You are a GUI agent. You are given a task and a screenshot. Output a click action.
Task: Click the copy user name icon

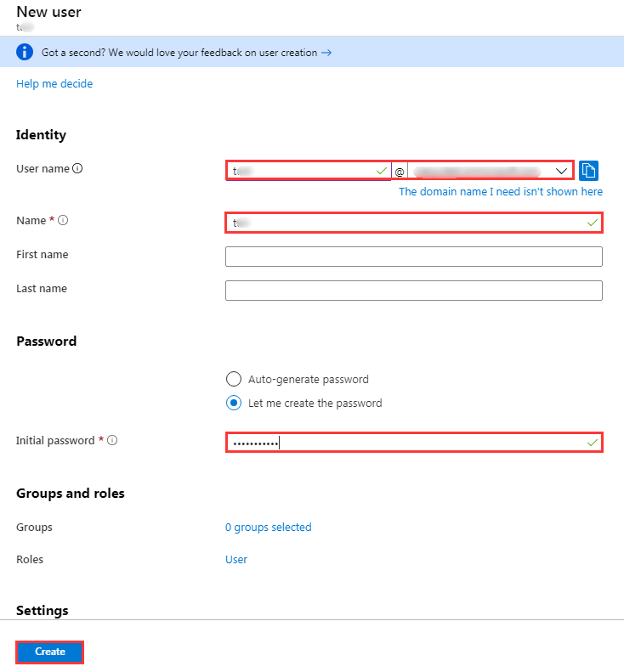(x=589, y=170)
